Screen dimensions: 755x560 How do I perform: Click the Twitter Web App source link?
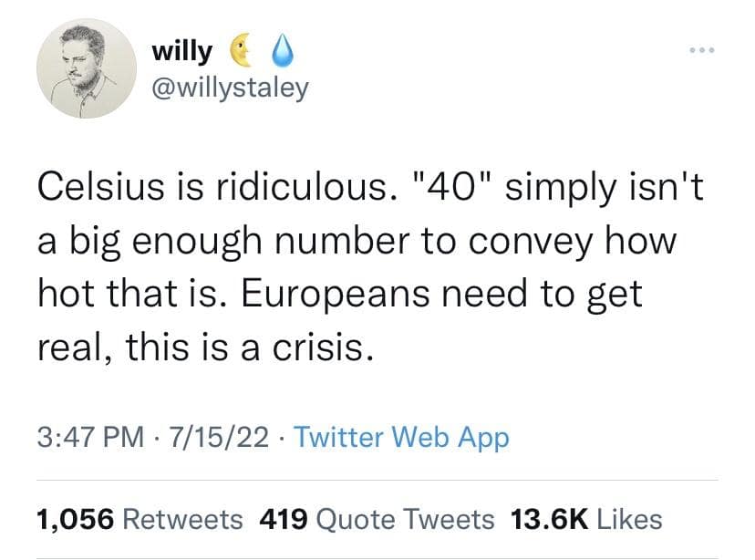click(x=404, y=438)
